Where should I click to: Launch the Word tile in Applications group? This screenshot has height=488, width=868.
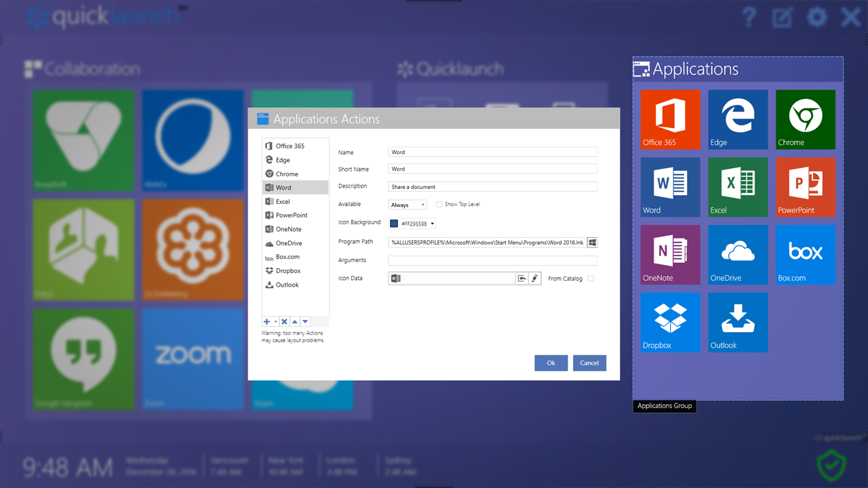[x=670, y=187]
